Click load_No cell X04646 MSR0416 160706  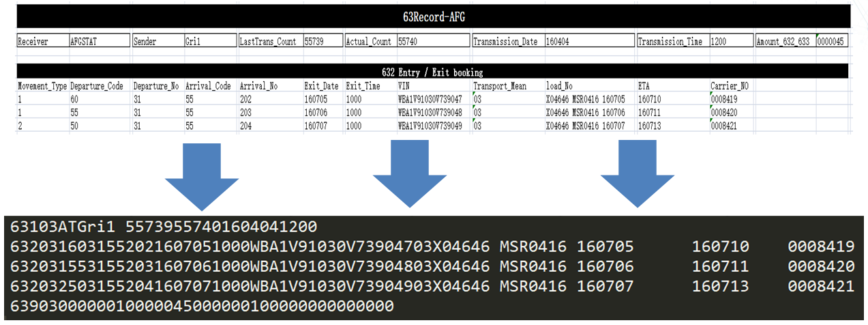[x=590, y=113]
